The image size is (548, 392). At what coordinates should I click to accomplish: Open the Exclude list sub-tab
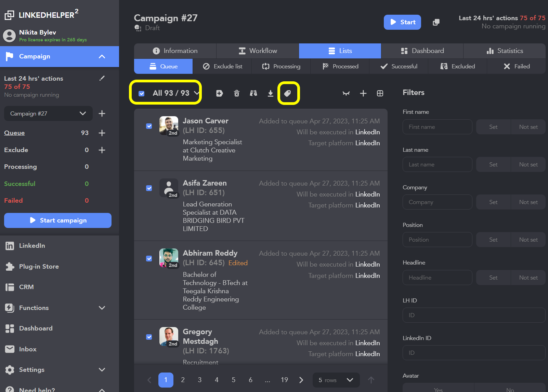tap(222, 66)
